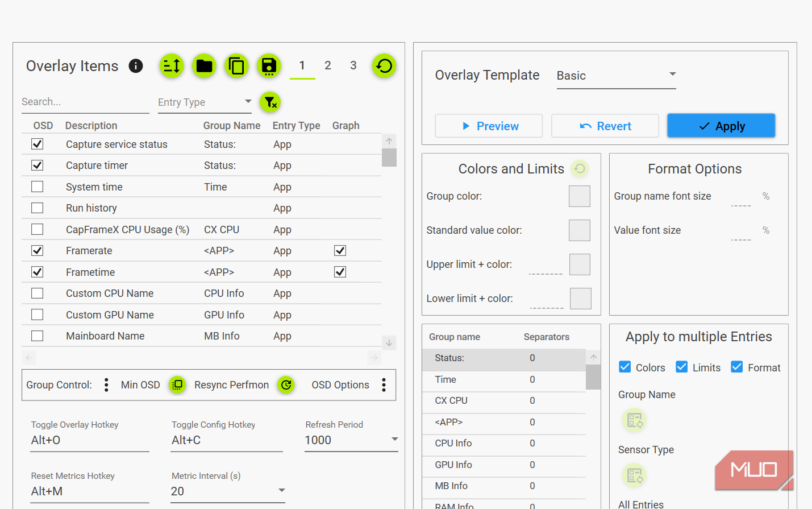Switch to overlay config tab 3

[x=353, y=65]
